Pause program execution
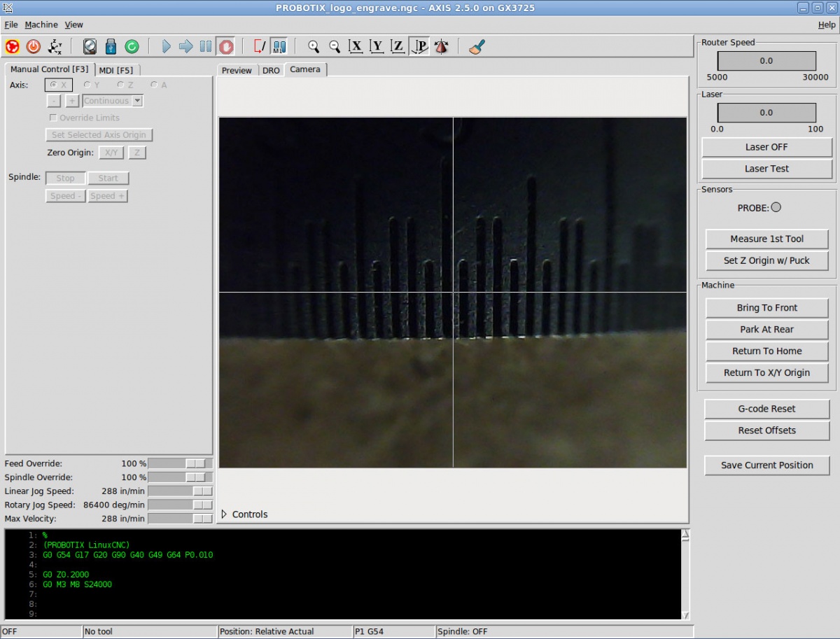The height and width of the screenshot is (639, 840). tap(204, 46)
